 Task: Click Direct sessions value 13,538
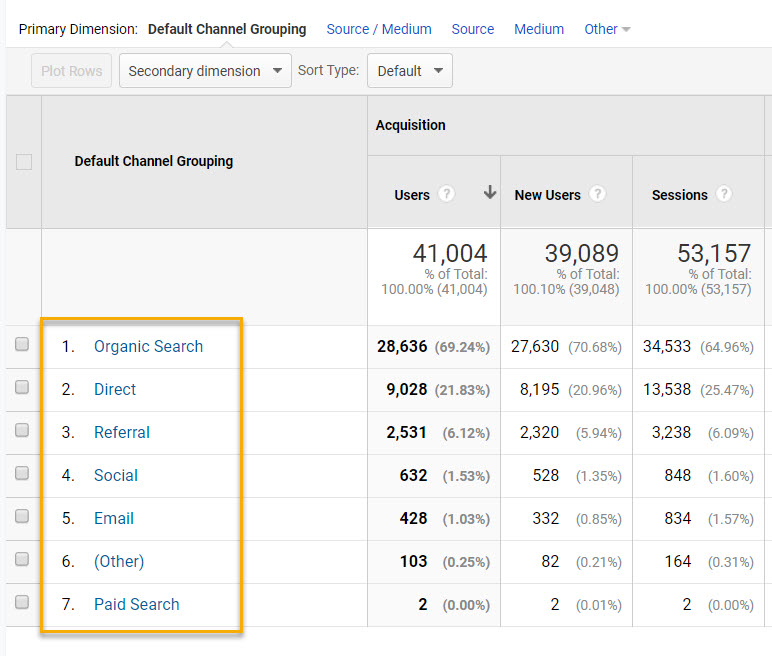pos(667,389)
